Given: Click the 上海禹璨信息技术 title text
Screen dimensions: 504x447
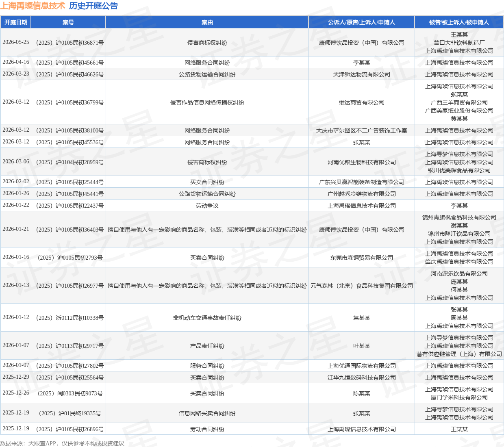Looking at the screenshot, I should coord(33,6).
